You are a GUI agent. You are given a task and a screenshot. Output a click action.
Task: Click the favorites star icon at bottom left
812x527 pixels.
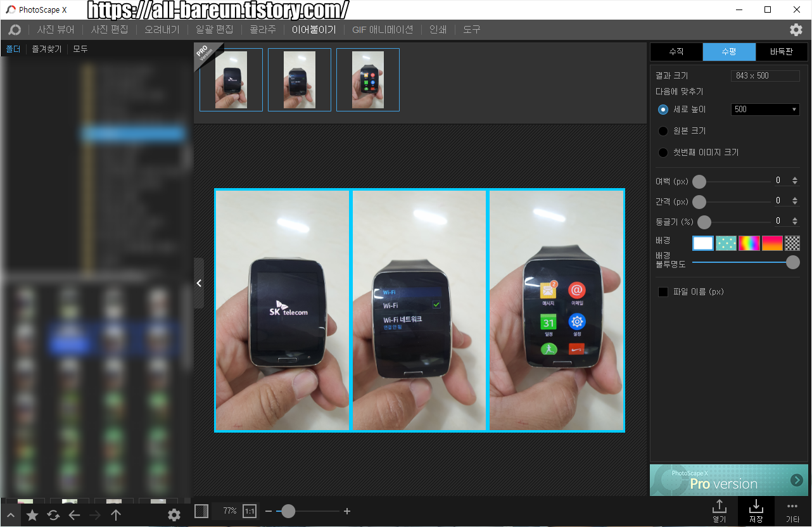pyautogui.click(x=32, y=516)
